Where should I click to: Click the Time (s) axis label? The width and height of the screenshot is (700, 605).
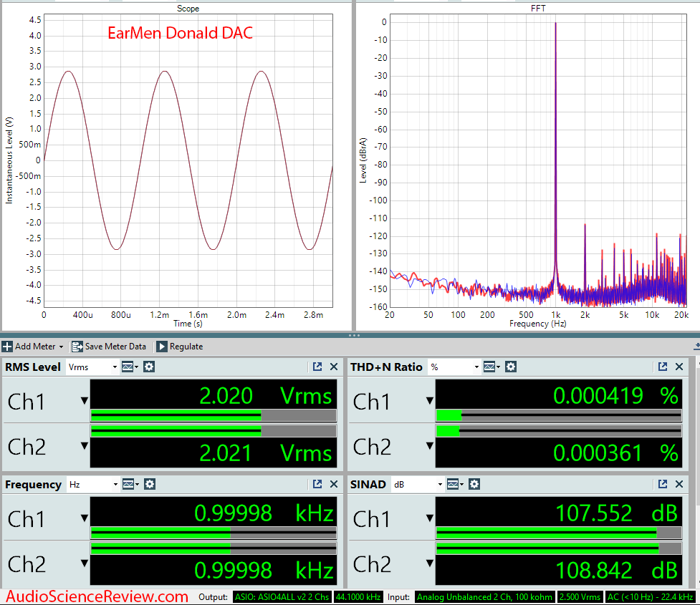(x=188, y=324)
